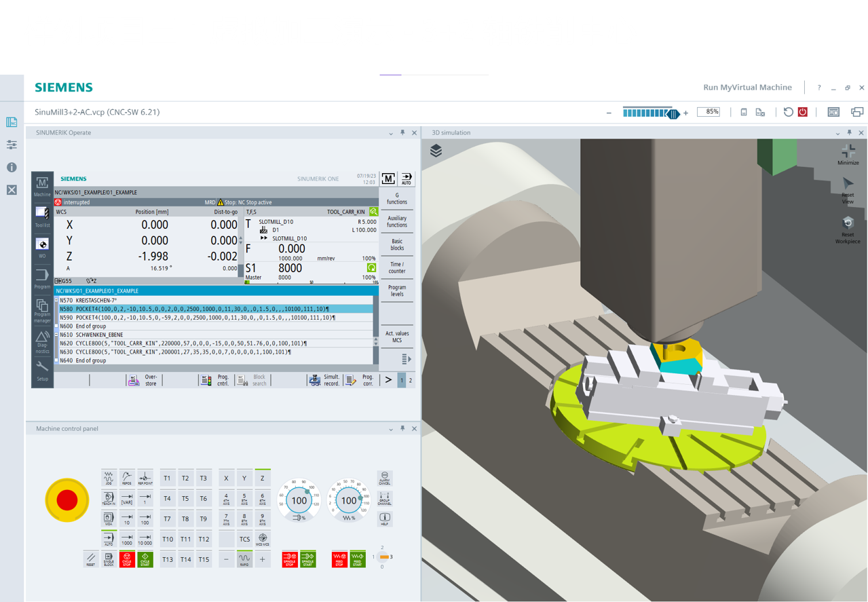Collapse the N570 KREISTASCHEN group
This screenshot has height=602, width=868.
(x=57, y=300)
